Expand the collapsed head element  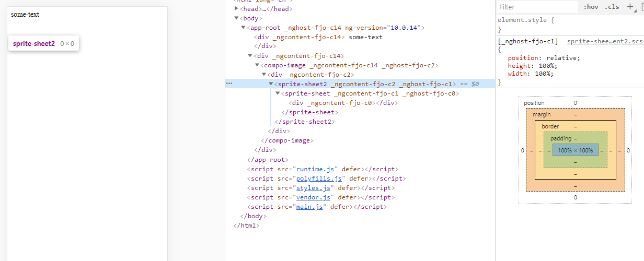(236, 9)
